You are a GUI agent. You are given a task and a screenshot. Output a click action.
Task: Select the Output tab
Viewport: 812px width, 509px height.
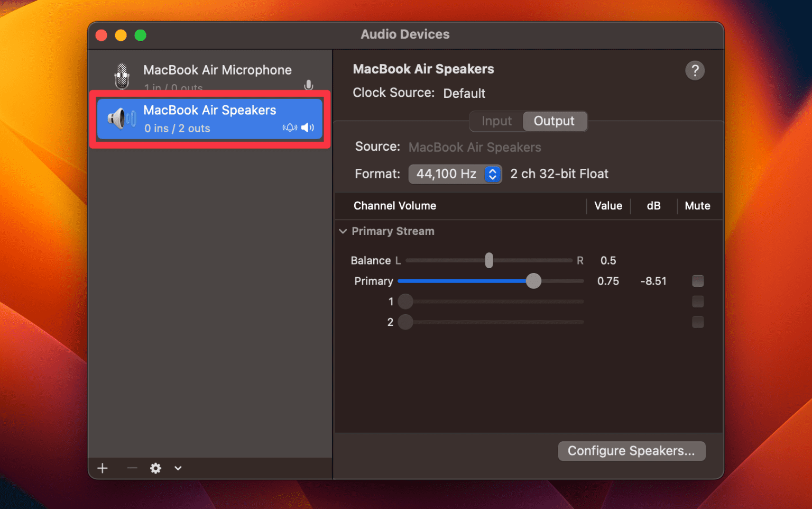[554, 121]
